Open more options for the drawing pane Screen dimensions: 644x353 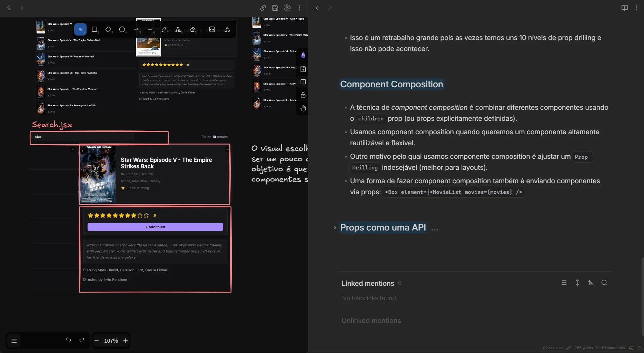[299, 8]
